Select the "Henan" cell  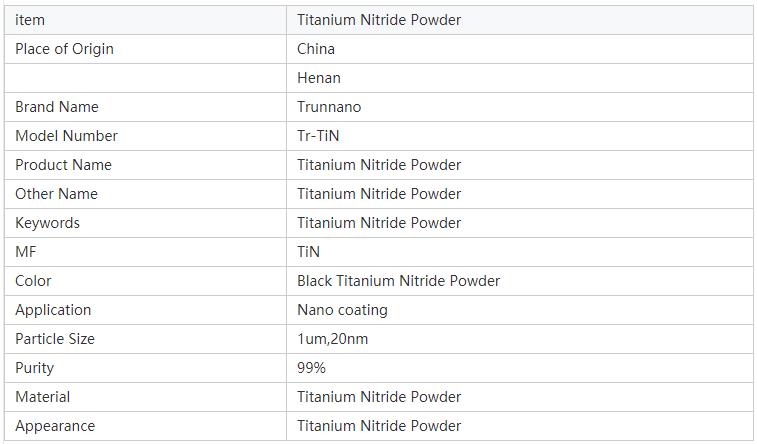319,78
